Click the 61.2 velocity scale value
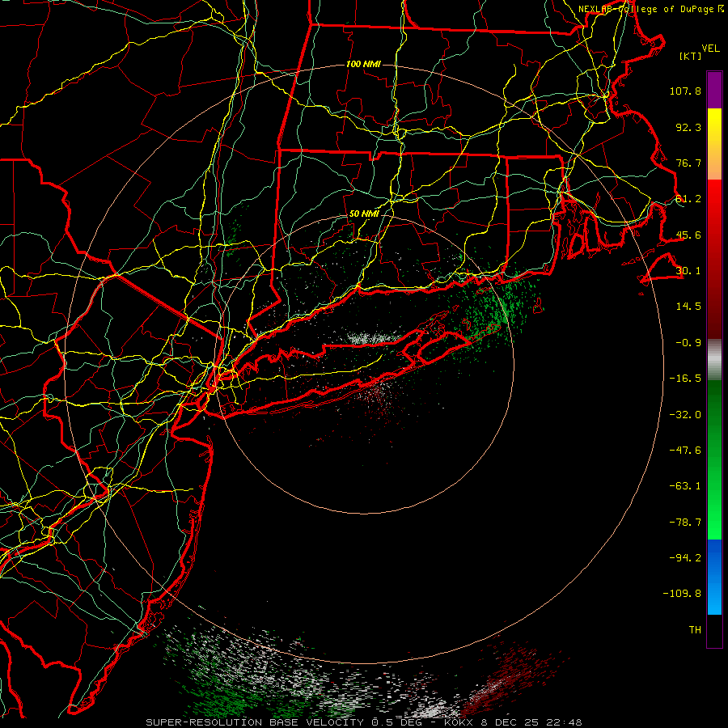This screenshot has width=728, height=728. pyautogui.click(x=688, y=199)
